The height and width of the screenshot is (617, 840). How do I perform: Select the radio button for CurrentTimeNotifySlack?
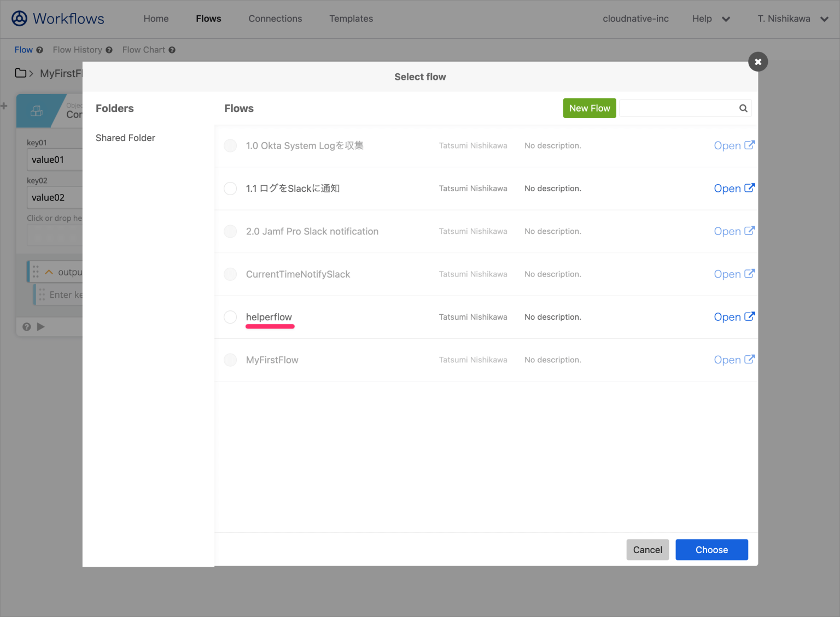pyautogui.click(x=230, y=274)
